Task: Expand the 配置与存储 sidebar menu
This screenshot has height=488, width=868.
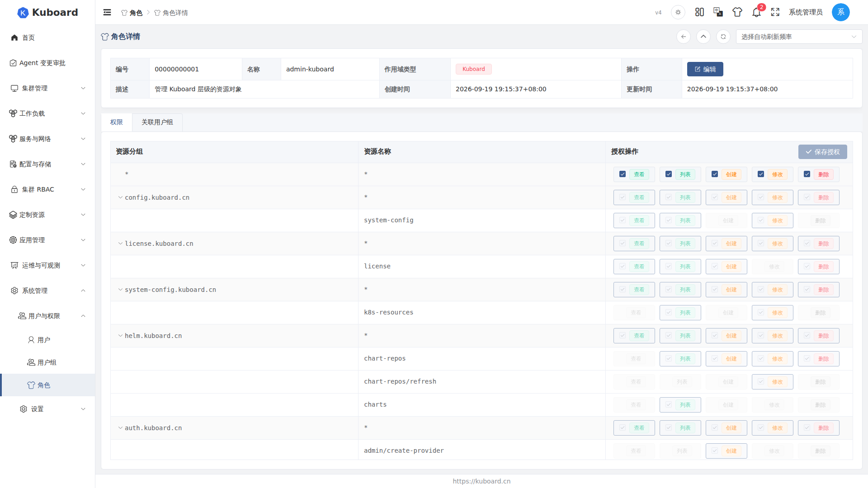Action: click(47, 164)
